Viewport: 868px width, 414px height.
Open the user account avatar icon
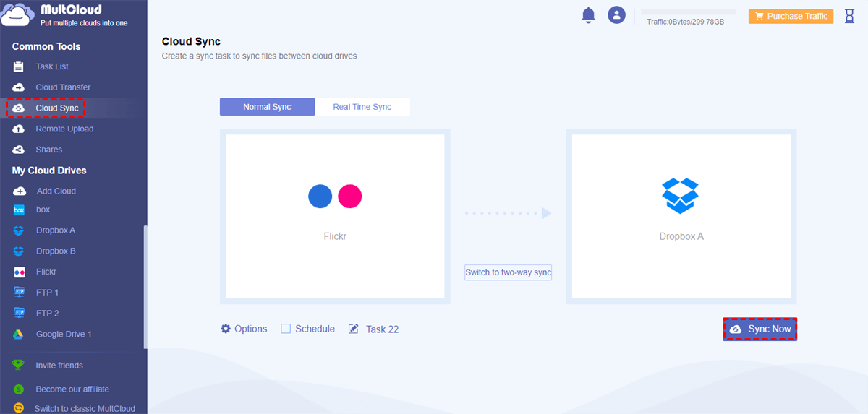tap(616, 15)
